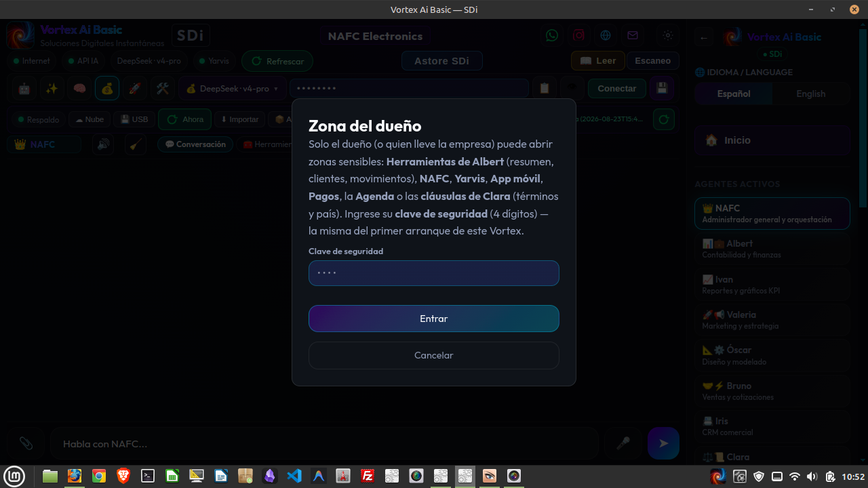This screenshot has height=488, width=868.
Task: Click the Conectar button
Action: click(617, 89)
